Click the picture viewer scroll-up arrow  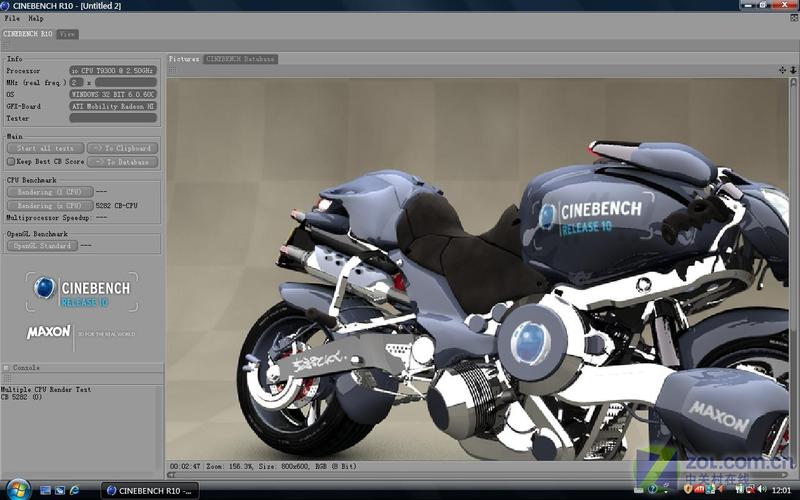793,82
